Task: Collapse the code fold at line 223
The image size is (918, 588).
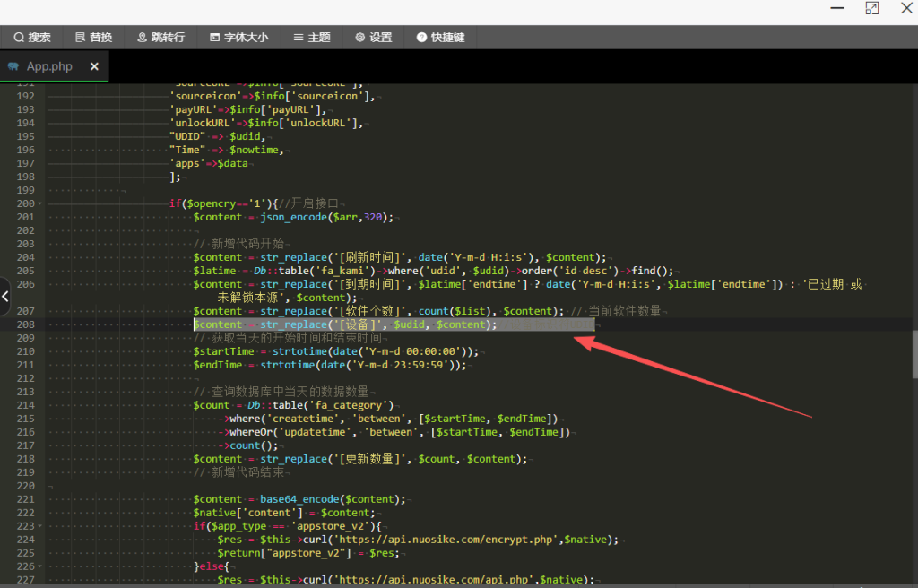Action: pyautogui.click(x=39, y=526)
